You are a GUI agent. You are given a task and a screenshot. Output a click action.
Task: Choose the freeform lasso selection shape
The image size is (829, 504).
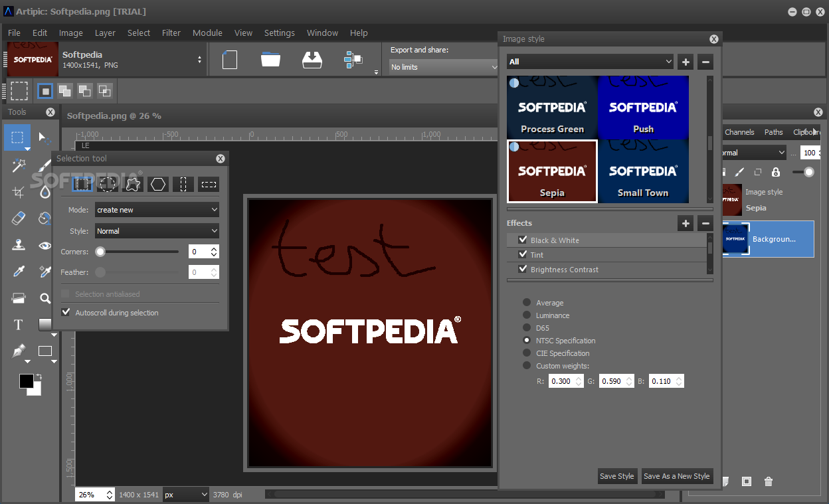click(x=133, y=184)
